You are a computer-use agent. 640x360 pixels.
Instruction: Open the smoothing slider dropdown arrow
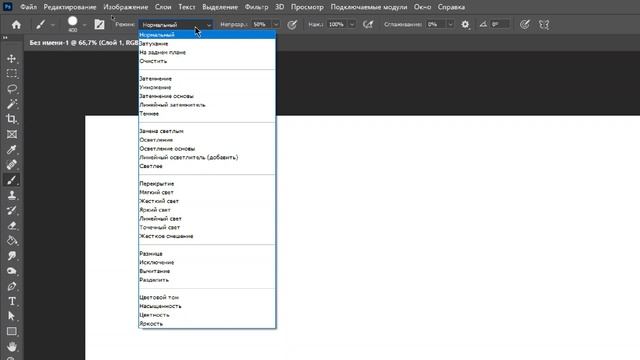pyautogui.click(x=450, y=24)
